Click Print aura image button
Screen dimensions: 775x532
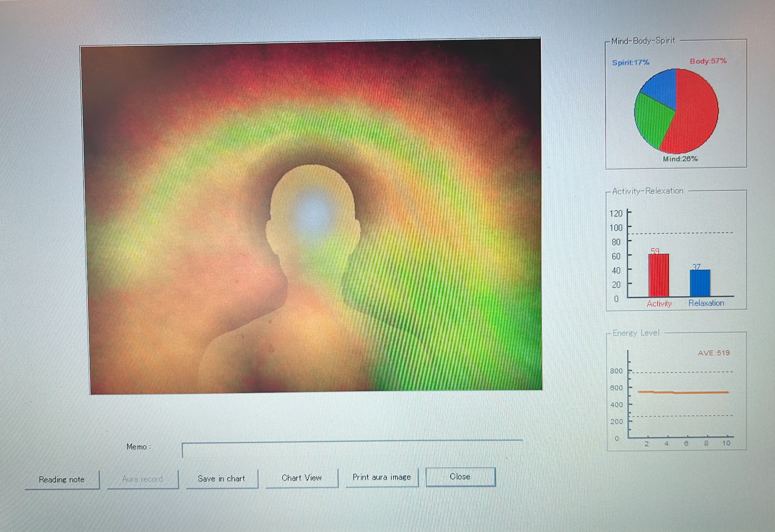[382, 477]
